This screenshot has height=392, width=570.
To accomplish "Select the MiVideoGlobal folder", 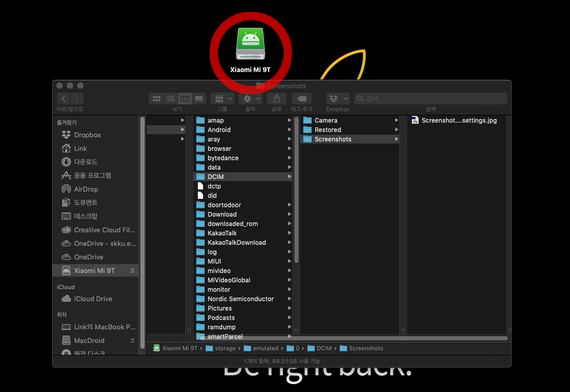I will 243,280.
